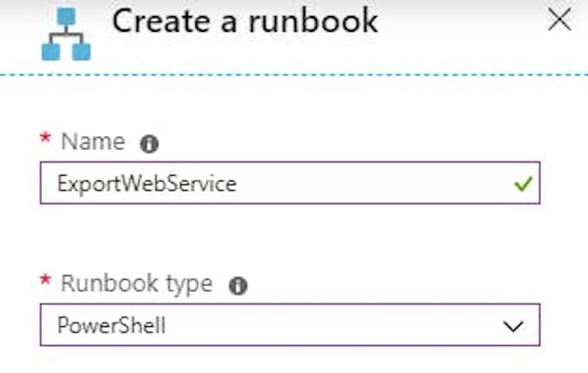Viewport: 588px width, 373px height.
Task: Open the PowerShell runbook type combo box
Action: (x=290, y=325)
